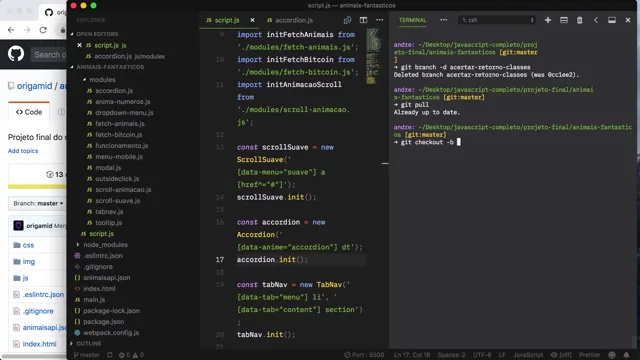The height and width of the screenshot is (360, 640).
Task: Close the script.js editor tab
Action: (x=253, y=20)
